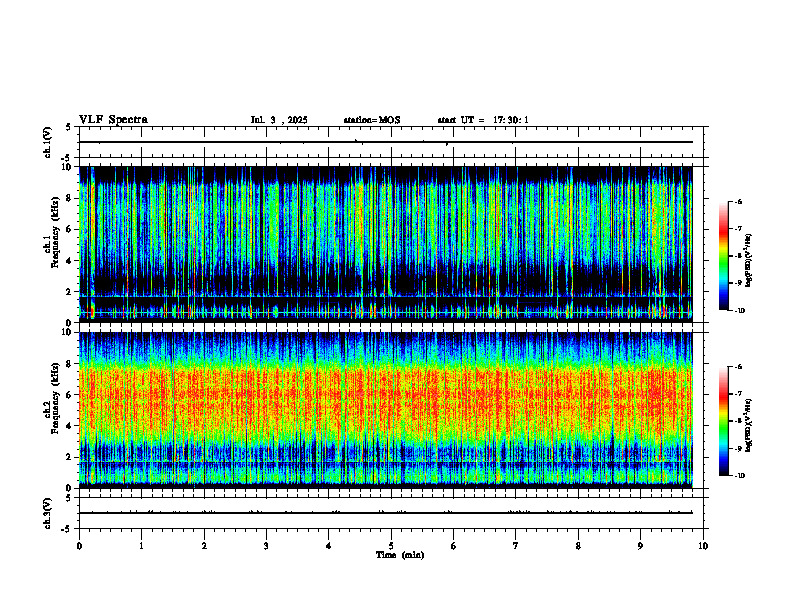
Task: Click the "-7" label on ch.2 colorbar
Action: pos(738,394)
